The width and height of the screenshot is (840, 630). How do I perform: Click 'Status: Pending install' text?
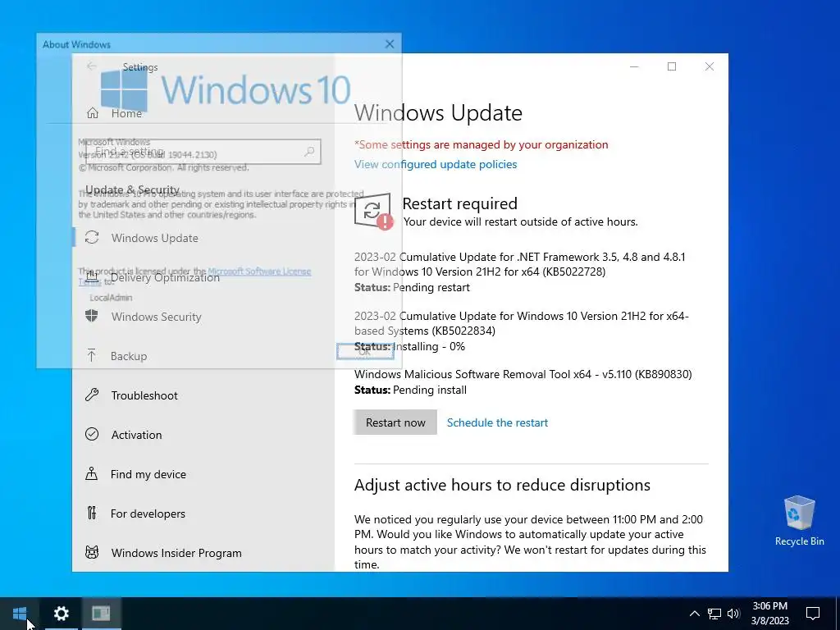point(410,390)
